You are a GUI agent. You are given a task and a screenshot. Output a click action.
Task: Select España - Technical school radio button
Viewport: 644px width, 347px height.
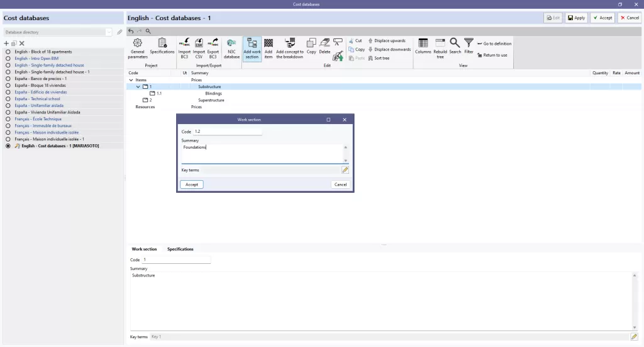coord(8,99)
